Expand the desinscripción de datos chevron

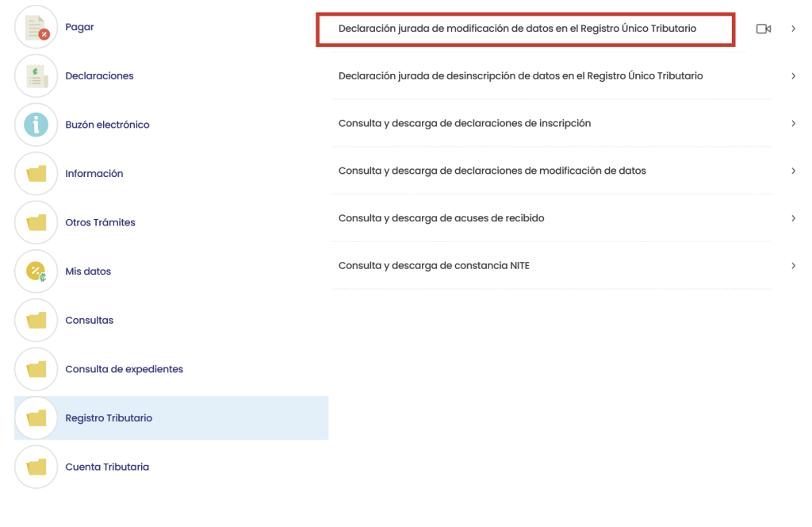(x=793, y=76)
